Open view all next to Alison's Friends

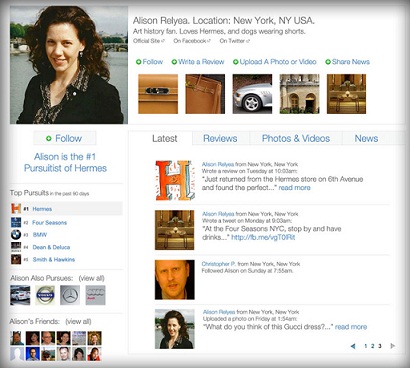[78, 322]
